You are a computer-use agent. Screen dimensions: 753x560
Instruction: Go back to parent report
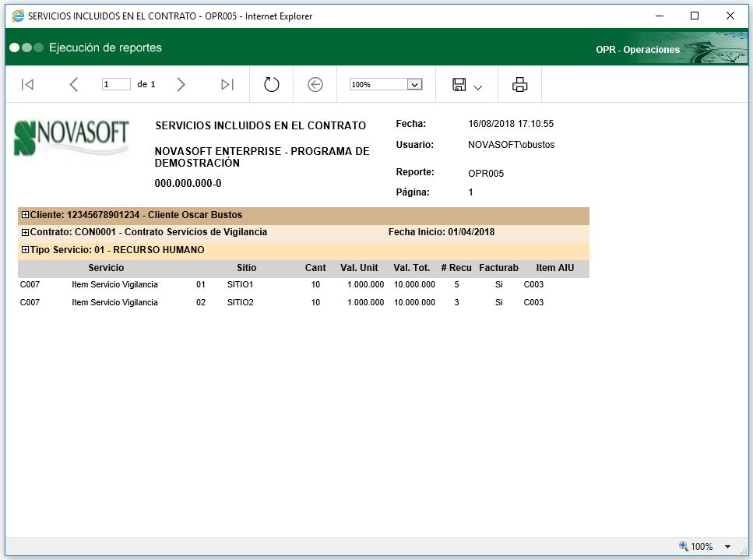[x=315, y=85]
